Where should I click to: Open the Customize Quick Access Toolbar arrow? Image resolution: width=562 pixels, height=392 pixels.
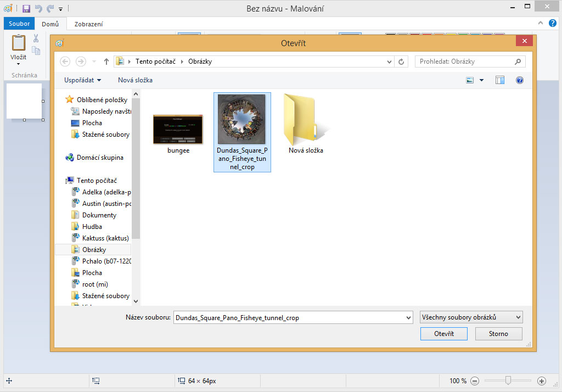(x=60, y=9)
